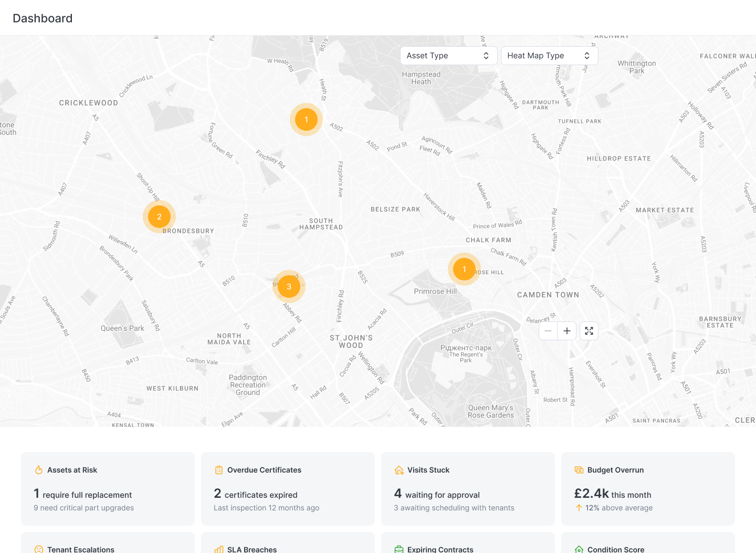This screenshot has height=553, width=756.
Task: Click the Paddington Recreation Ground map label
Action: point(248,385)
